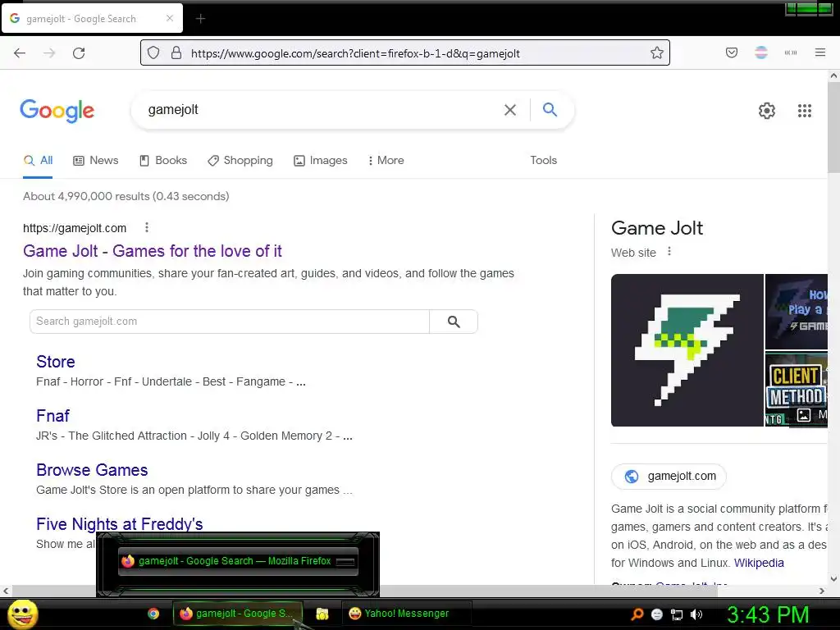The height and width of the screenshot is (630, 840).
Task: Switch to the Images tab
Action: point(321,160)
